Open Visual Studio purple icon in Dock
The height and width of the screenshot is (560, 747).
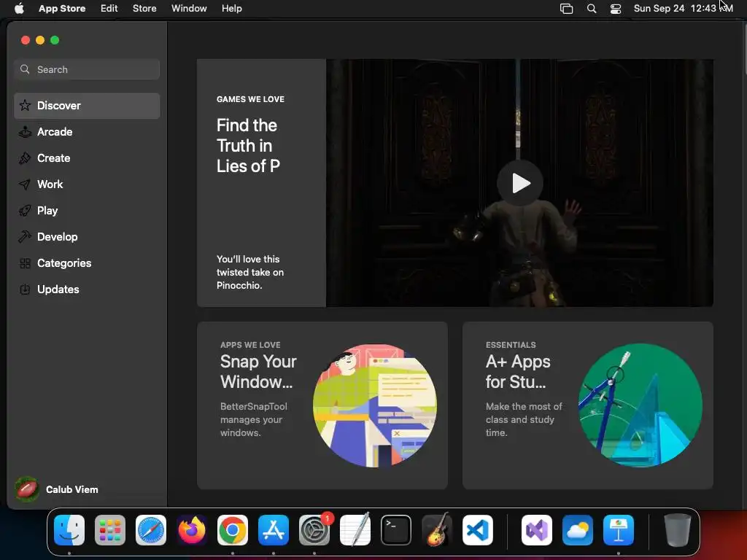(537, 530)
